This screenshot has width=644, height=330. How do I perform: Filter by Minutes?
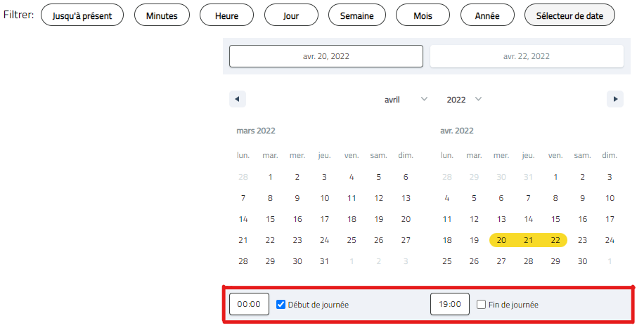coord(162,15)
